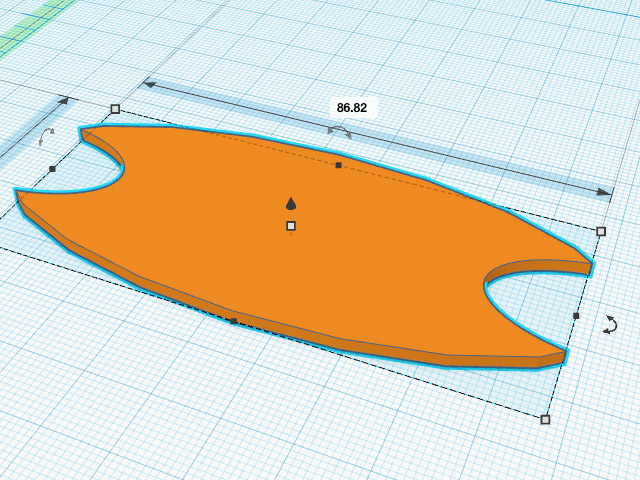The image size is (640, 480).
Task: Click the rotation arrow below the 86.82 label
Action: (x=340, y=131)
